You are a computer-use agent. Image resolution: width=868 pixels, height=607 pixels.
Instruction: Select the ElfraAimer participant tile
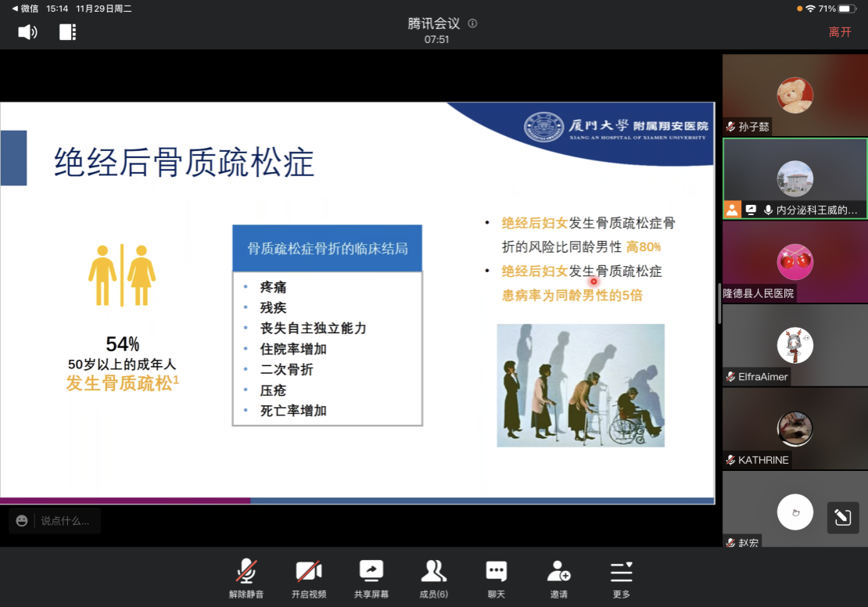[794, 345]
